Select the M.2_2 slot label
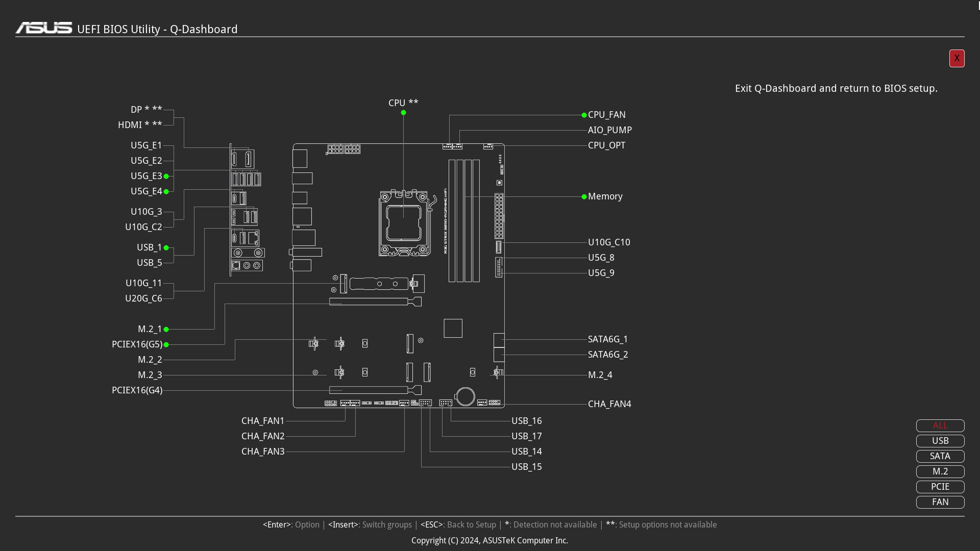This screenshot has height=551, width=980. pyautogui.click(x=150, y=360)
